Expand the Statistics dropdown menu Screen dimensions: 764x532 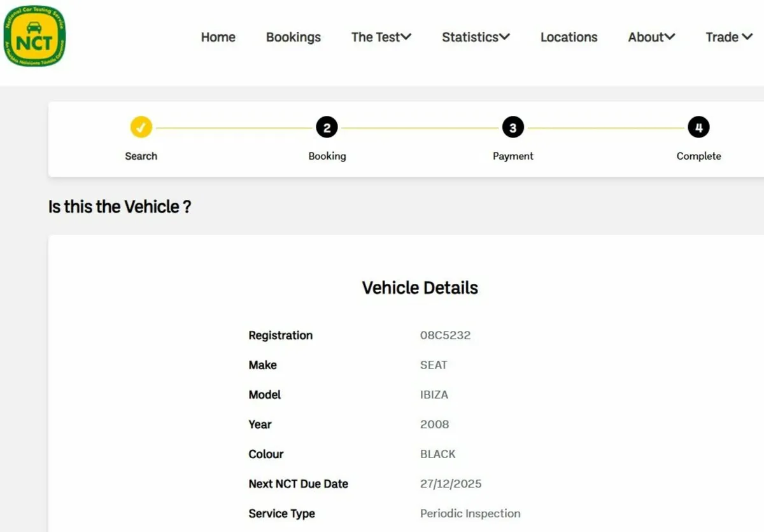click(x=476, y=38)
